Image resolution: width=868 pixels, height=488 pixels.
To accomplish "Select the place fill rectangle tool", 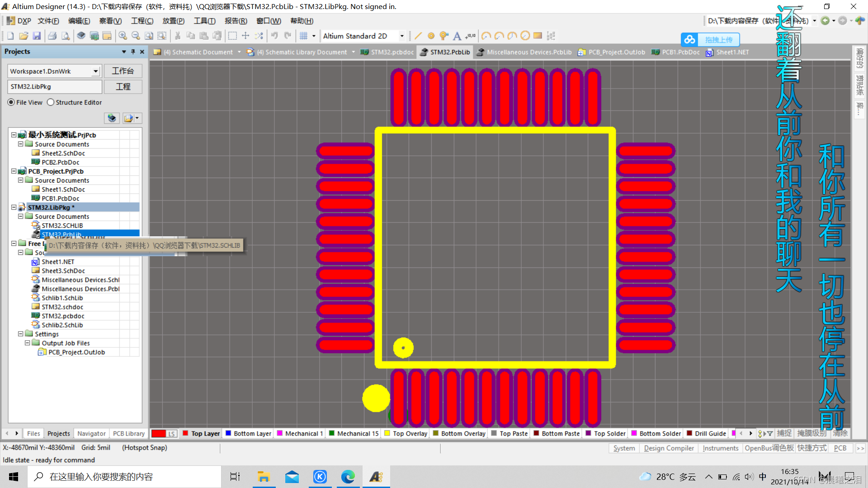I will point(538,36).
